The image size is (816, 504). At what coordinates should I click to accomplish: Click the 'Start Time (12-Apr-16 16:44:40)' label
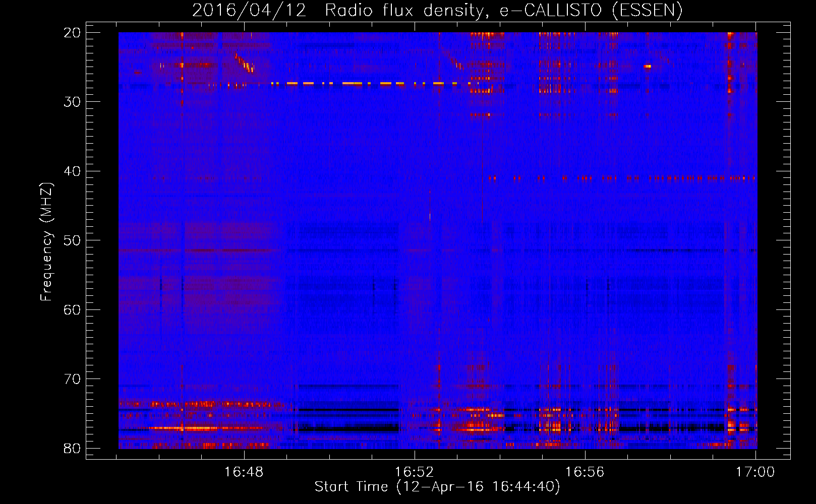(x=437, y=487)
